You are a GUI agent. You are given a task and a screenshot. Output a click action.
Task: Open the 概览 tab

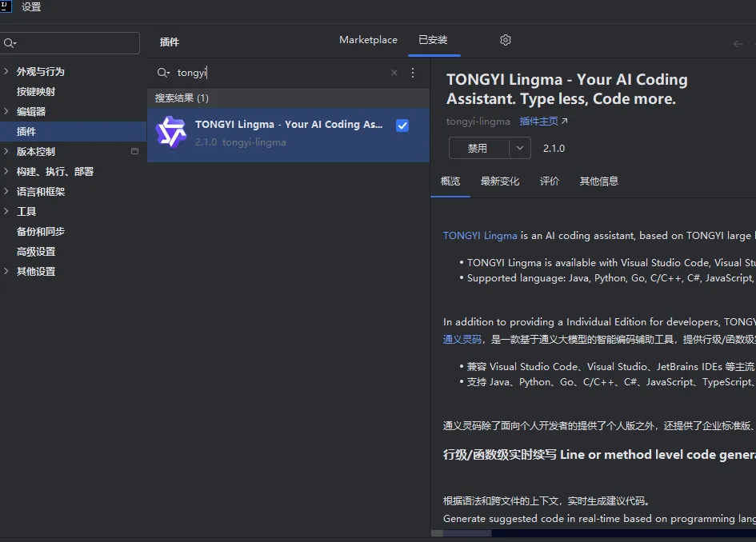click(x=450, y=181)
